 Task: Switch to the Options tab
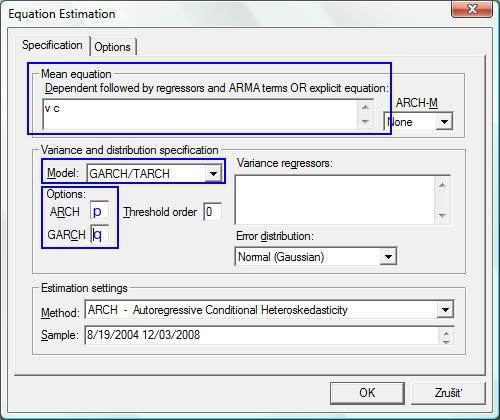(113, 47)
